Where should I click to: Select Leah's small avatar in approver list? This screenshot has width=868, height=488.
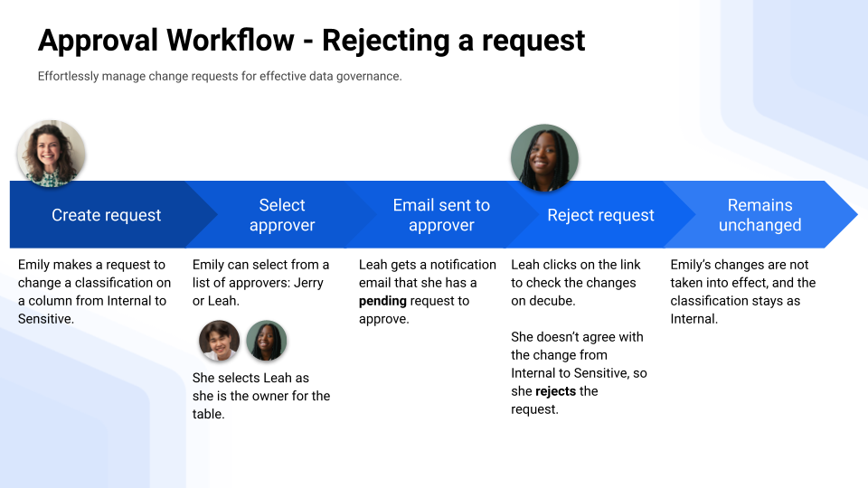pos(266,341)
